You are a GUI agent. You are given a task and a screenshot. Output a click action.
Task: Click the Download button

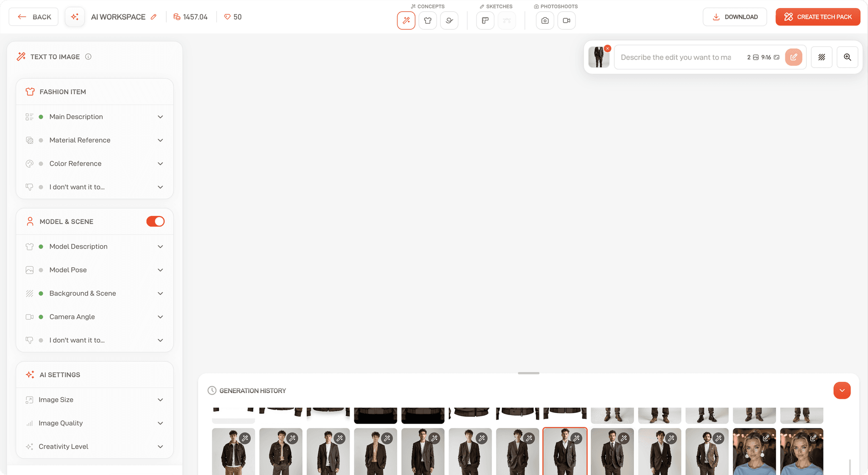click(734, 17)
